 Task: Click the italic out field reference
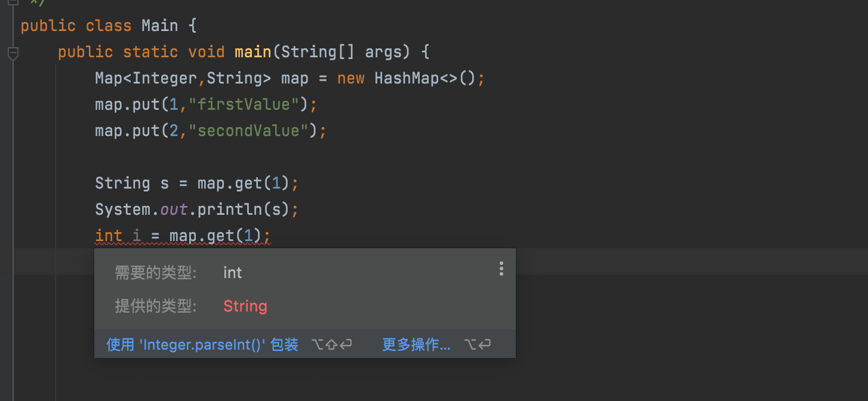coord(174,209)
